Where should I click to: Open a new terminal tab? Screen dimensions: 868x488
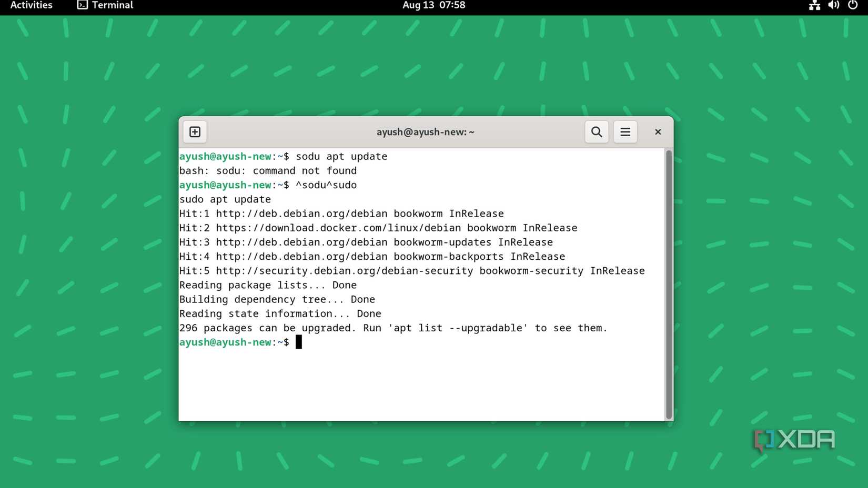(x=194, y=131)
